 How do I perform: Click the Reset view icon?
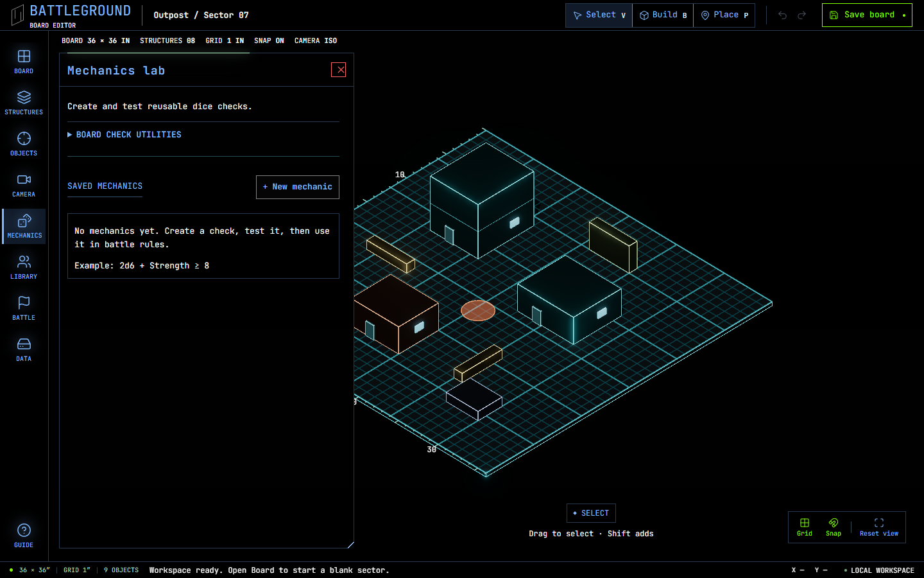[879, 527]
